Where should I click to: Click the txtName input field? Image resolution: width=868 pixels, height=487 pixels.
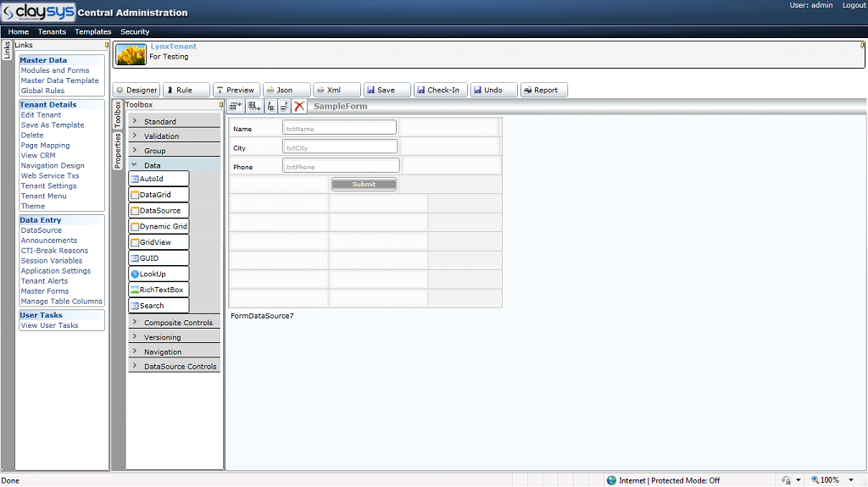339,128
